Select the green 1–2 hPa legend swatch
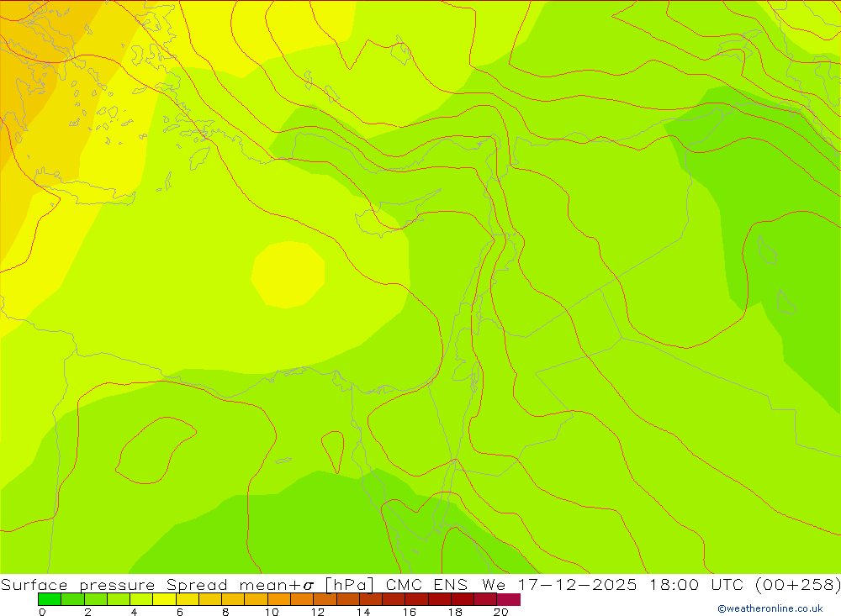Screen dimensions: 841x616 (x=72, y=599)
